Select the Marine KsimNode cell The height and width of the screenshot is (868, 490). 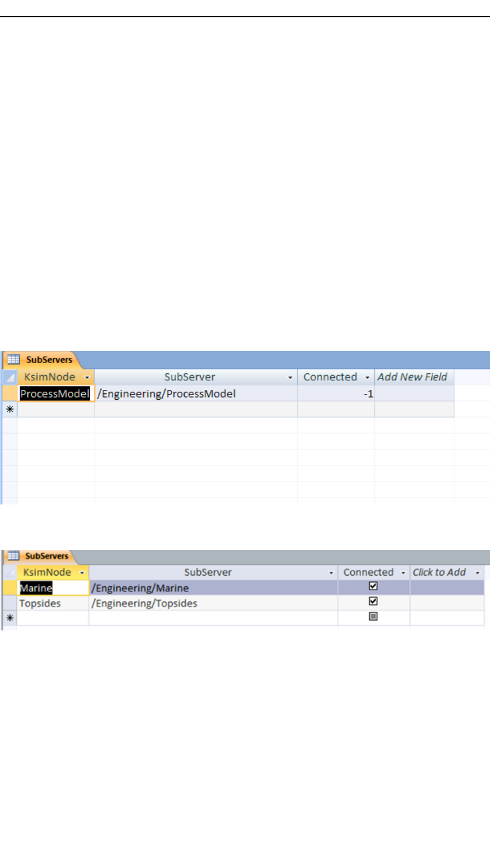(x=53, y=587)
